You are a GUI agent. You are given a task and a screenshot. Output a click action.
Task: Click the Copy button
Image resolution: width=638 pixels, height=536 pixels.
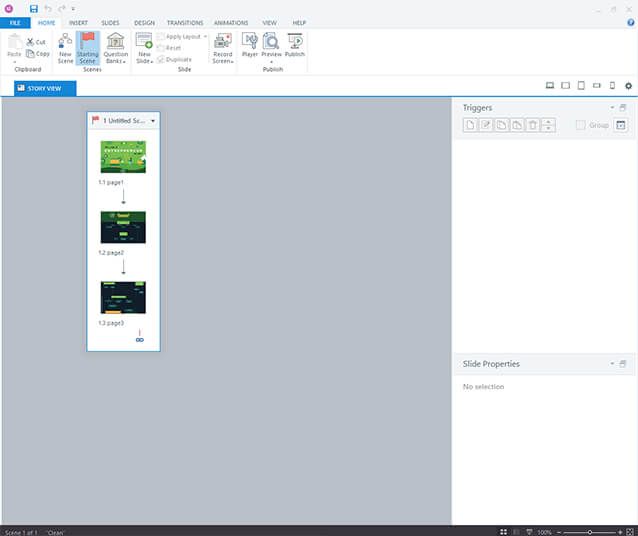(x=37, y=54)
